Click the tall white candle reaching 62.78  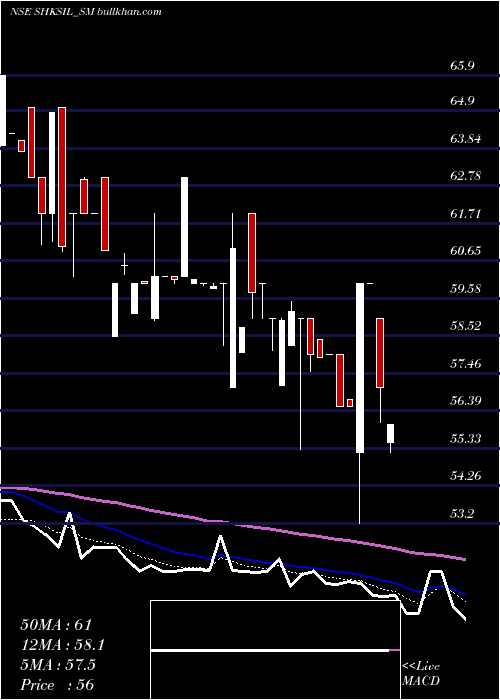click(184, 227)
